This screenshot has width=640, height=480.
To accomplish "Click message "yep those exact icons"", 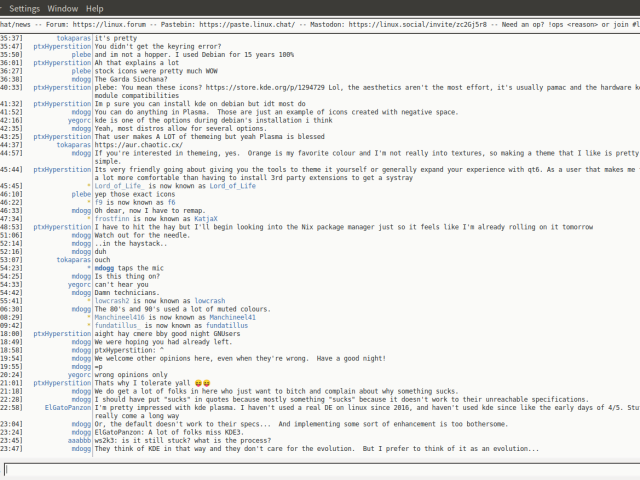I will [135, 194].
